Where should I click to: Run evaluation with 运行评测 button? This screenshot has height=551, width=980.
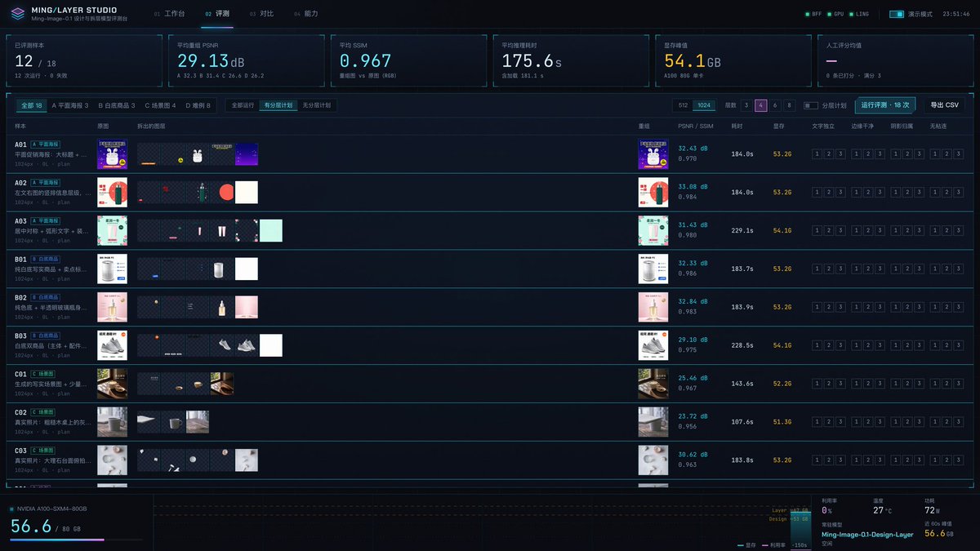tap(886, 105)
